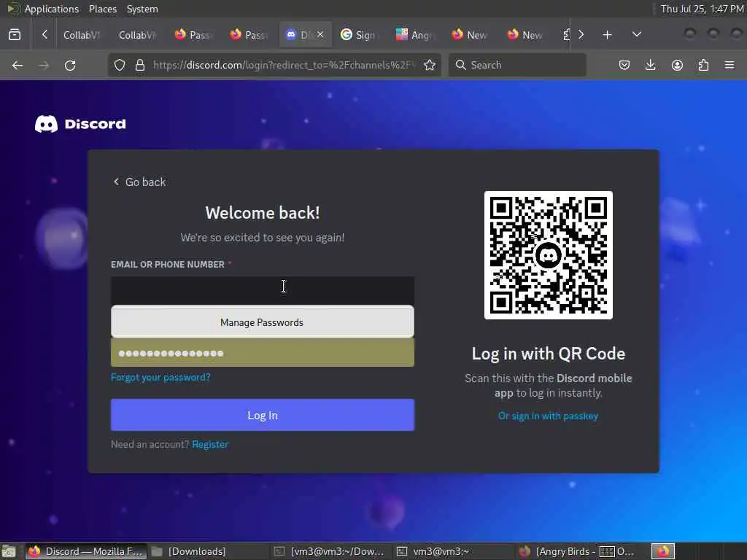
Task: Click Firefox icon in bottom-right panel
Action: point(663,551)
